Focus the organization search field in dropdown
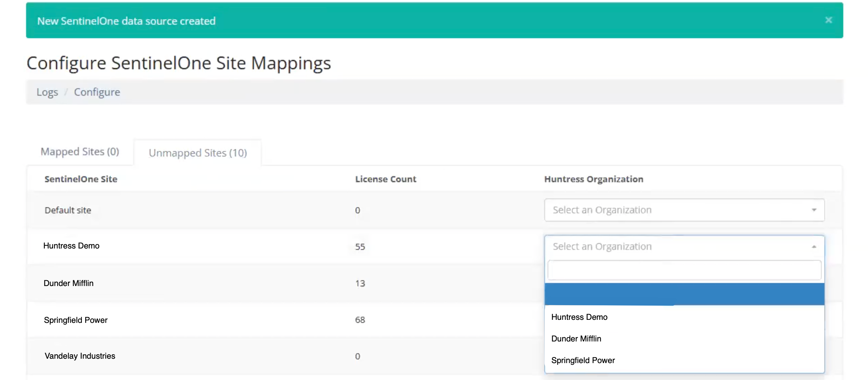Screen dimensions: 868x380 (x=684, y=270)
